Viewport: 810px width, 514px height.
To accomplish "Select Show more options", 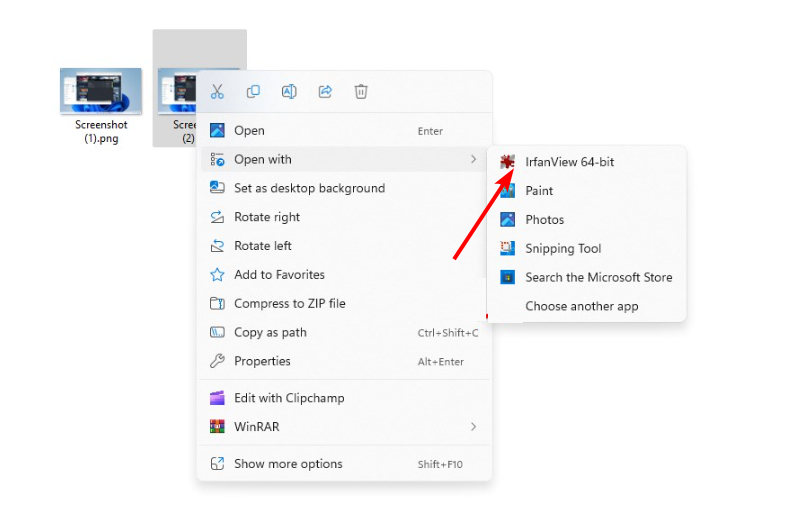I will (x=344, y=463).
